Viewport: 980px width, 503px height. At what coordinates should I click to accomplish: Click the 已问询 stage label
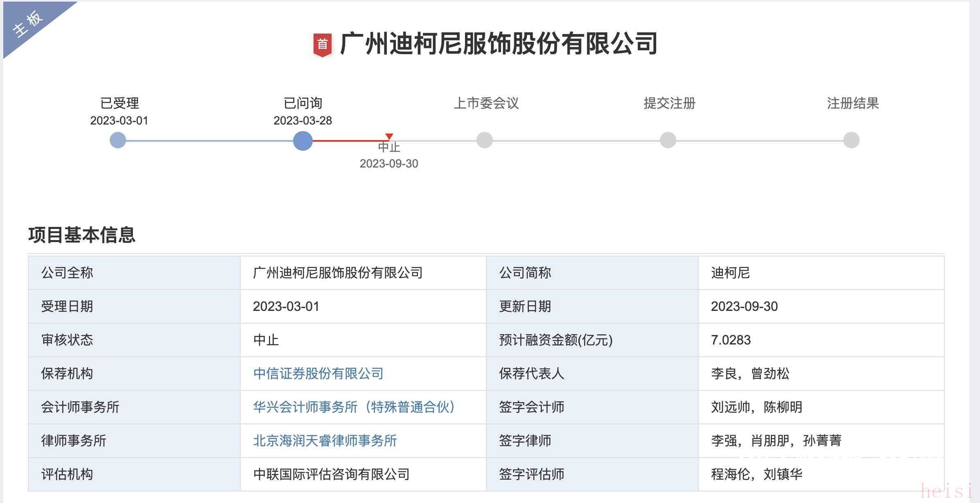pos(303,103)
